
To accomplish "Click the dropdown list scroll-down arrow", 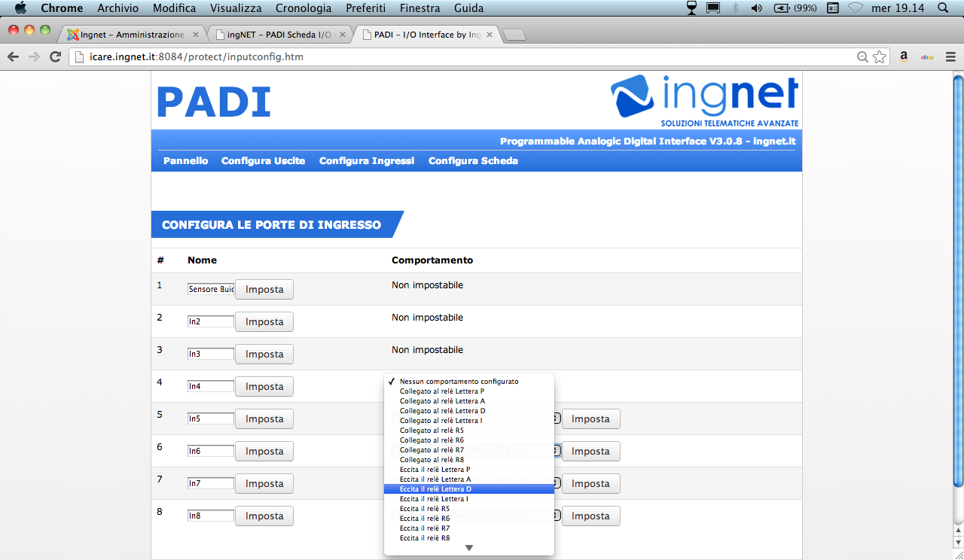I will click(469, 548).
